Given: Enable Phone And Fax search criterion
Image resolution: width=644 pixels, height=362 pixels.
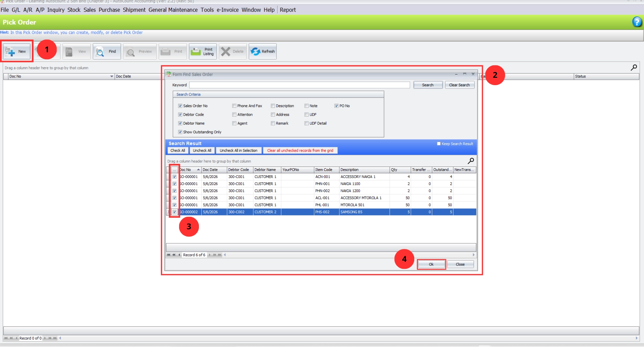Looking at the screenshot, I should click(234, 106).
